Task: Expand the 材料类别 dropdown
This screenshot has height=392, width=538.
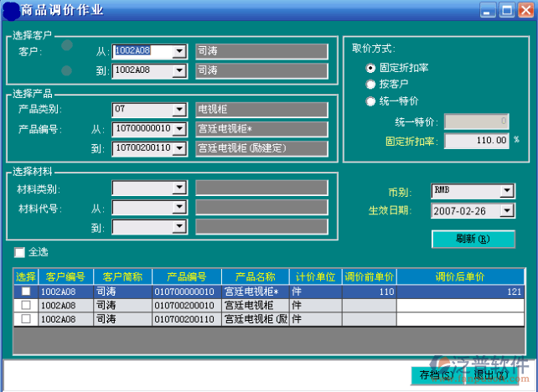Action: point(178,188)
